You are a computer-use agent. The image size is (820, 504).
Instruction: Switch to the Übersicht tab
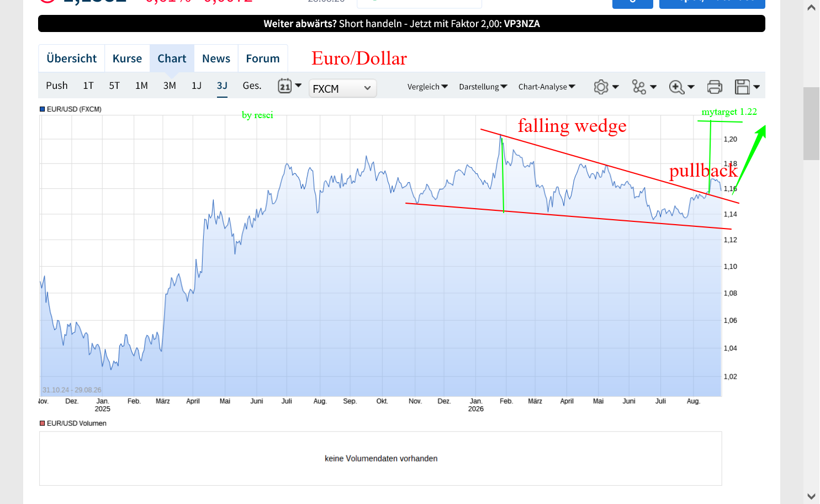tap(72, 59)
